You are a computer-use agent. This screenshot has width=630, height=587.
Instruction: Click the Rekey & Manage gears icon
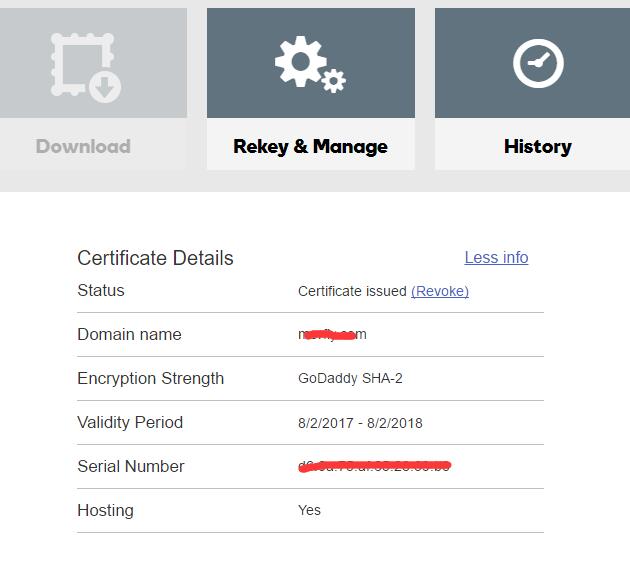pyautogui.click(x=310, y=64)
